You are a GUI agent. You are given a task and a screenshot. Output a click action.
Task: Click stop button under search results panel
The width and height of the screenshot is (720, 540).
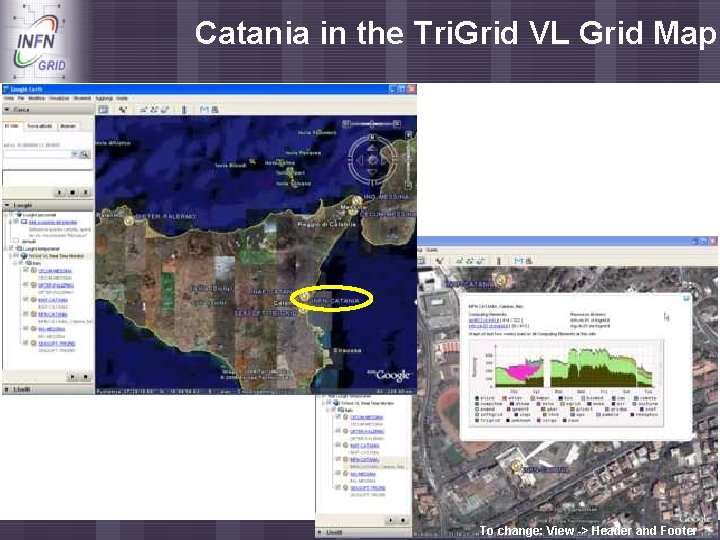pos(72,192)
